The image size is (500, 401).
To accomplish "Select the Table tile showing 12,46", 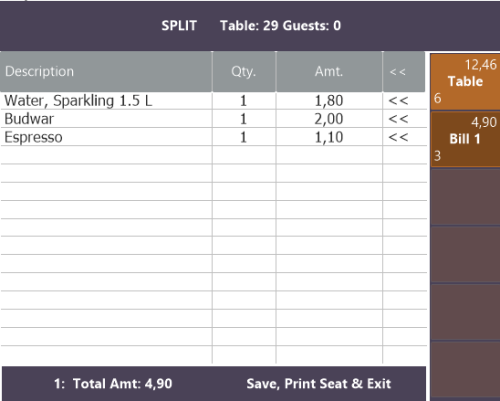I will click(x=465, y=82).
